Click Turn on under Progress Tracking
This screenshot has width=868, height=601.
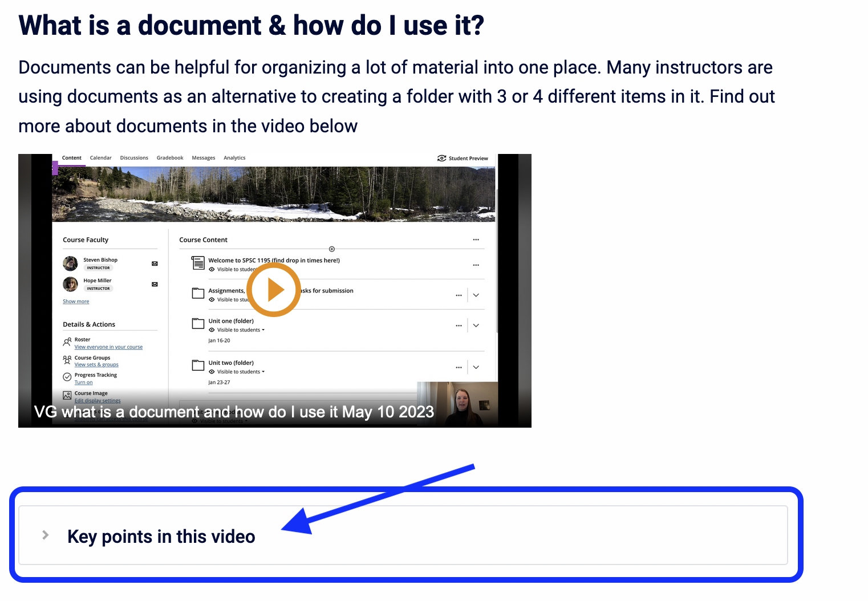pos(83,382)
